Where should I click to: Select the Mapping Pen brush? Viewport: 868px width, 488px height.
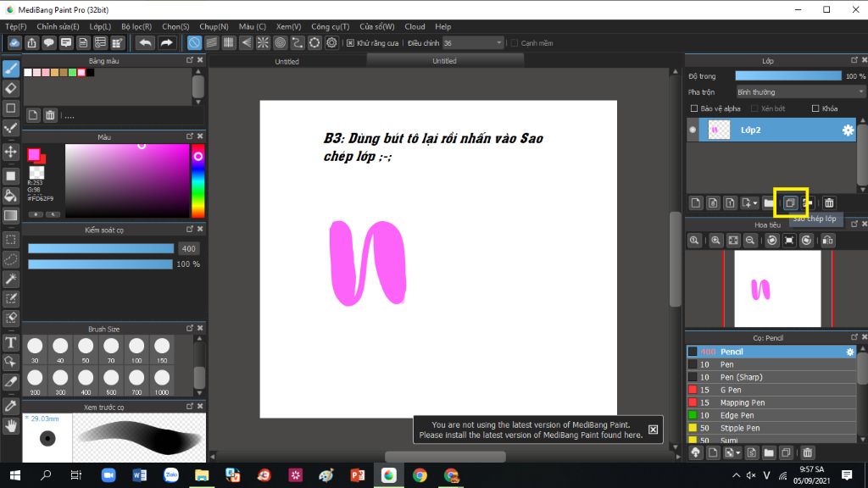771,402
